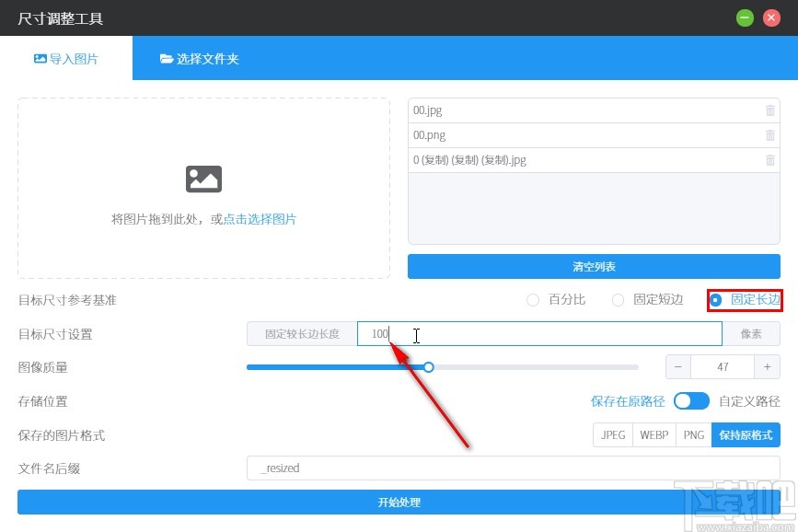Remove the 0(复制) file via trash icon
Image resolution: width=798 pixels, height=532 pixels.
click(x=769, y=159)
